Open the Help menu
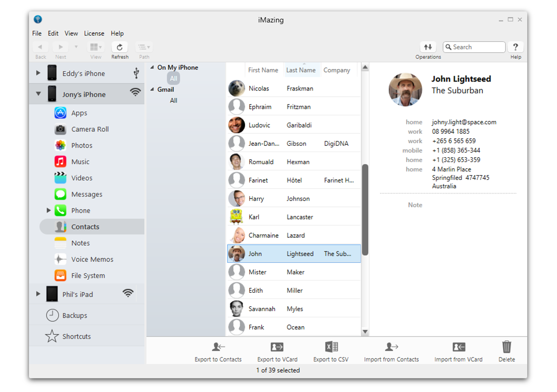This screenshot has height=392, width=557. coord(117,33)
